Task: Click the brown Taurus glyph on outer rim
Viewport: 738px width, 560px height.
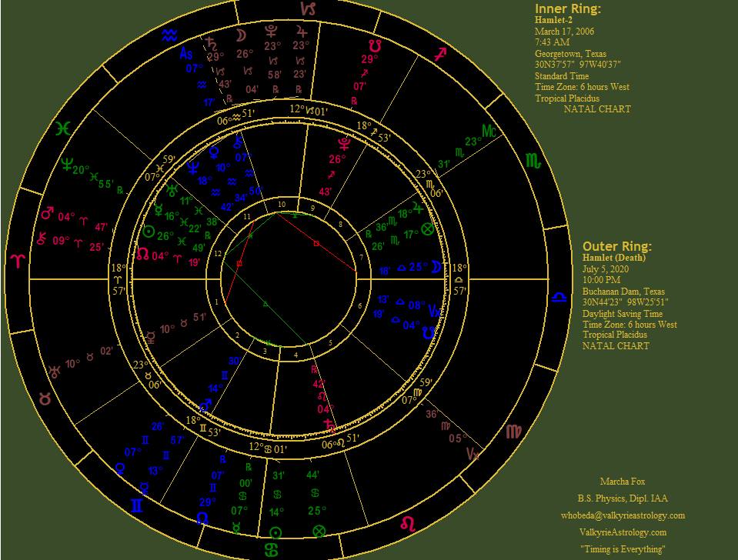Action: (45, 398)
